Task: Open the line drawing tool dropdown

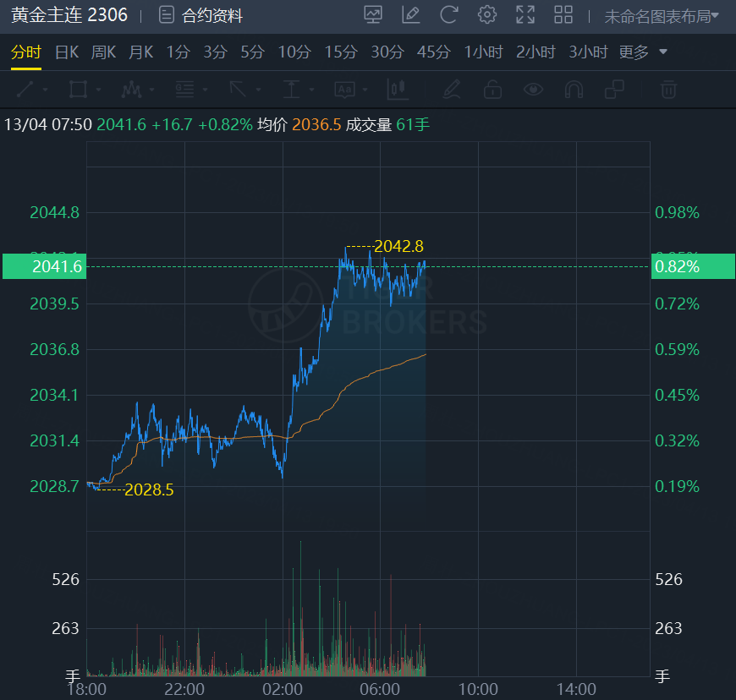Action: pyautogui.click(x=31, y=89)
